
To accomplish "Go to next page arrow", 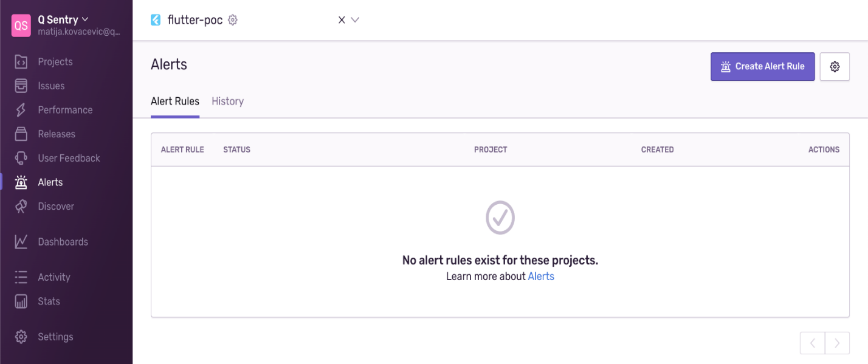I will 837,343.
